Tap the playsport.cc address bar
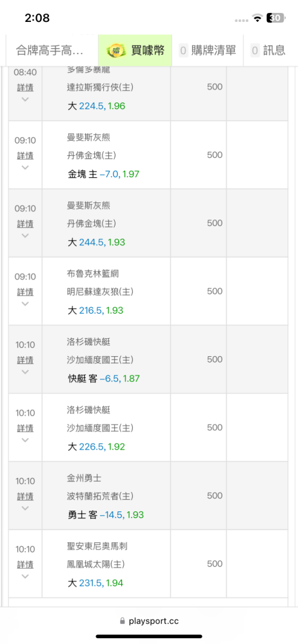Viewport: 298px width, 644px height. tap(149, 621)
